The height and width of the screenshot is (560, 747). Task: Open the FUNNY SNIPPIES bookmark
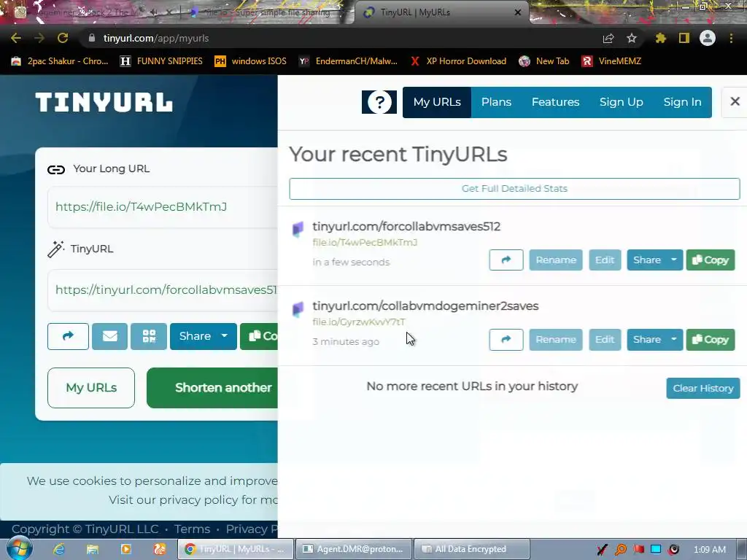[x=161, y=61]
